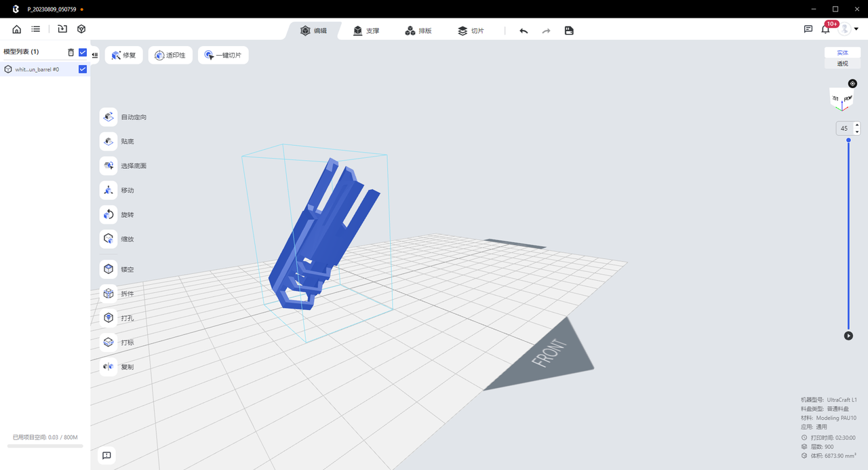Switch view mode to 实体 solid
The width and height of the screenshot is (868, 470).
[x=842, y=52]
